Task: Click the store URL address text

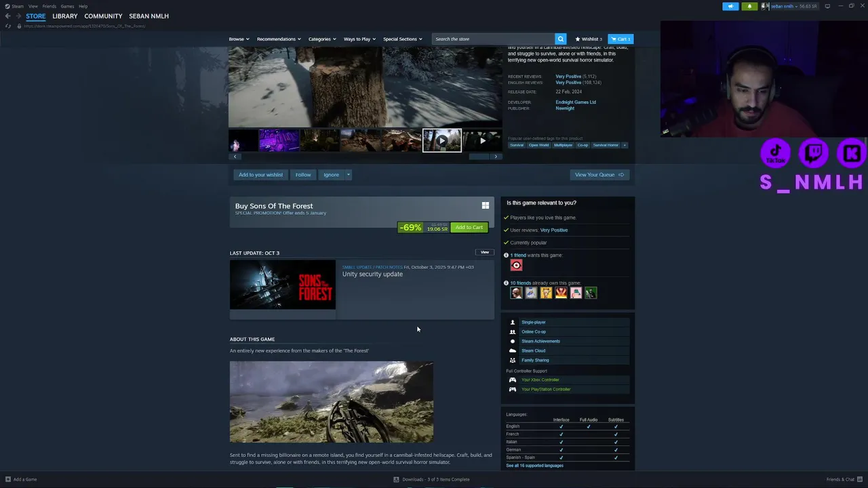Action: (85, 26)
